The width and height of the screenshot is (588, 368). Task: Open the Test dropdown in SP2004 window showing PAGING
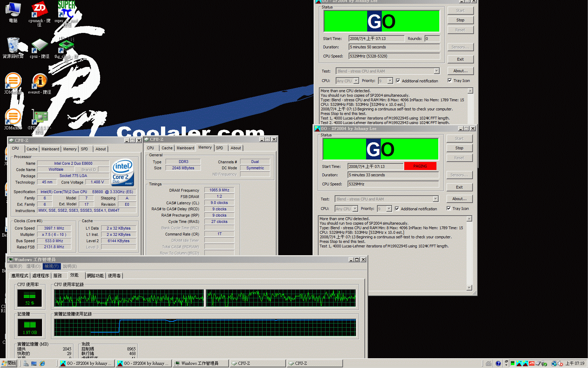(435, 199)
